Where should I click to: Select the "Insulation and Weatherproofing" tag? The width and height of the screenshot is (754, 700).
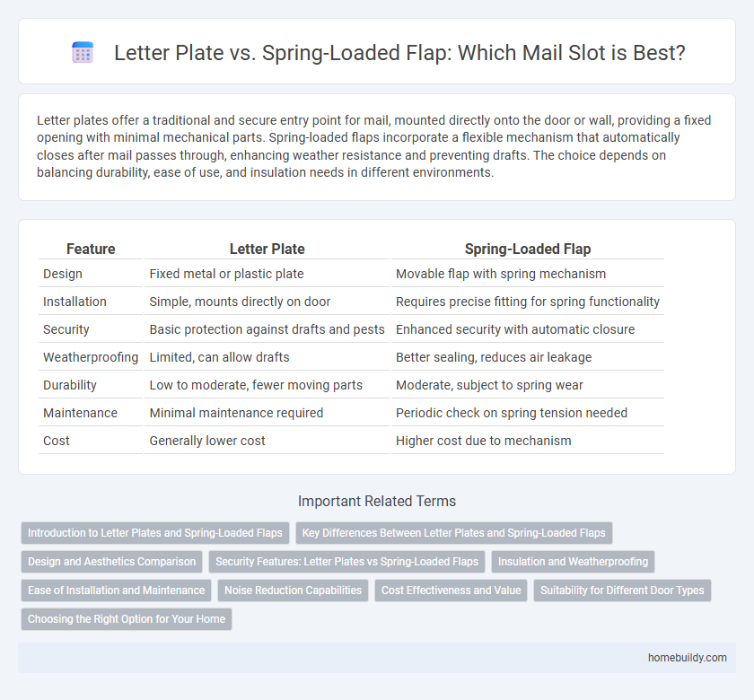click(573, 562)
